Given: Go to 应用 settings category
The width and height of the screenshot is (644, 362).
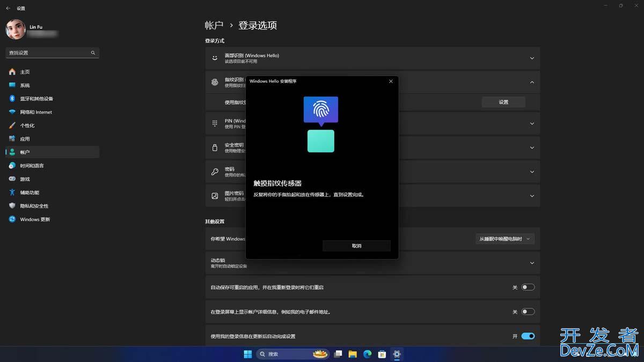Looking at the screenshot, I should 53,139.
